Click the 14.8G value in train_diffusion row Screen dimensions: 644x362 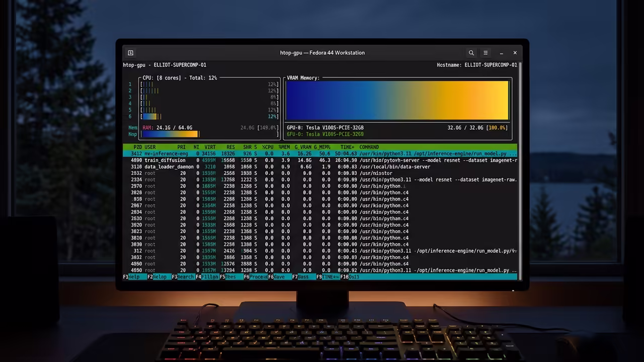(304, 160)
